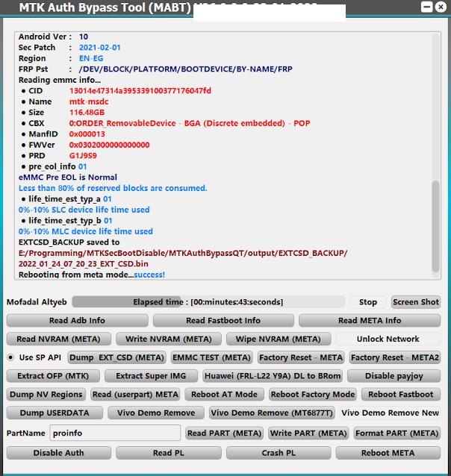451x476 pixels.
Task: Click Dump EXT_CSD (META)
Action: pos(116,357)
